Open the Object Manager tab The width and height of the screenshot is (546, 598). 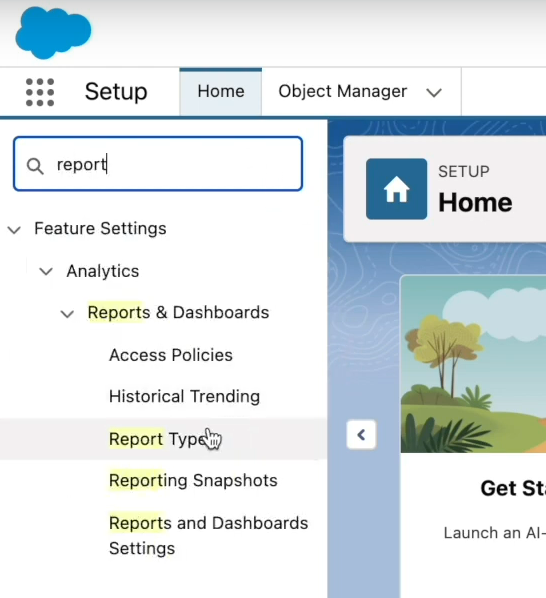[343, 92]
